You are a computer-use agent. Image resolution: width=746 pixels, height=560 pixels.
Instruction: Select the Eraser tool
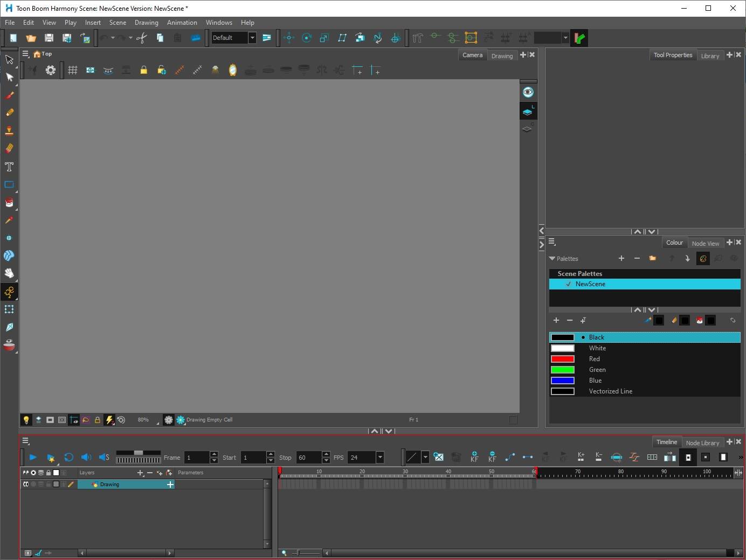point(9,148)
